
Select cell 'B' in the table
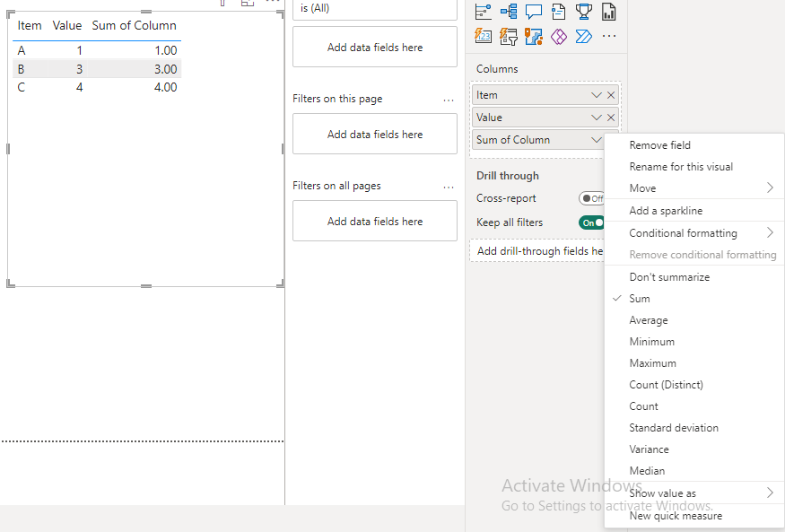pyautogui.click(x=21, y=69)
